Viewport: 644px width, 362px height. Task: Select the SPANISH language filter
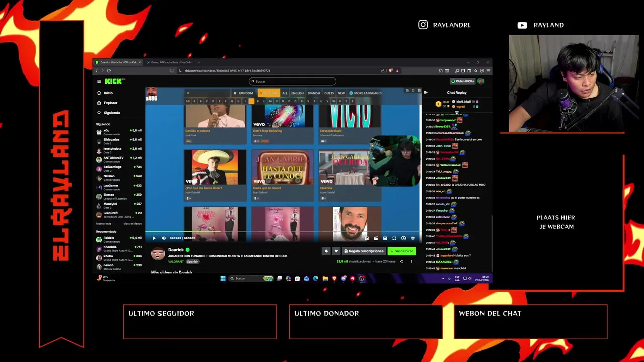[x=314, y=93]
